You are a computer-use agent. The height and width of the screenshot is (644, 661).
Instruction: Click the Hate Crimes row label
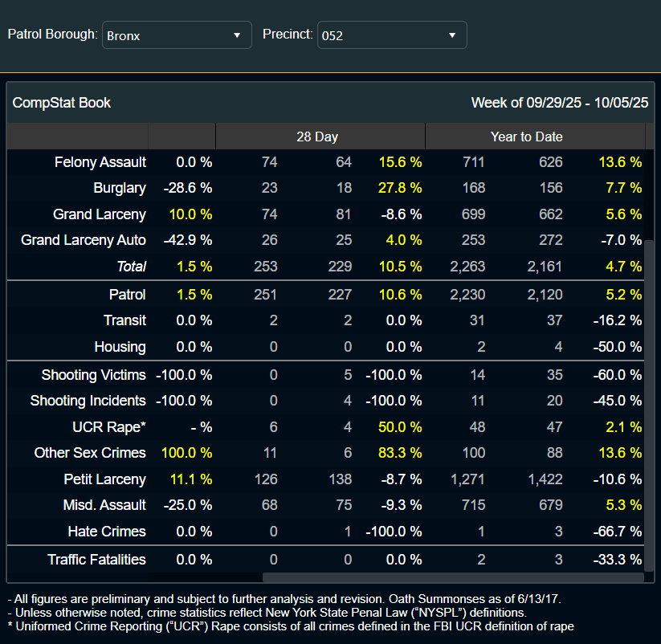point(107,532)
